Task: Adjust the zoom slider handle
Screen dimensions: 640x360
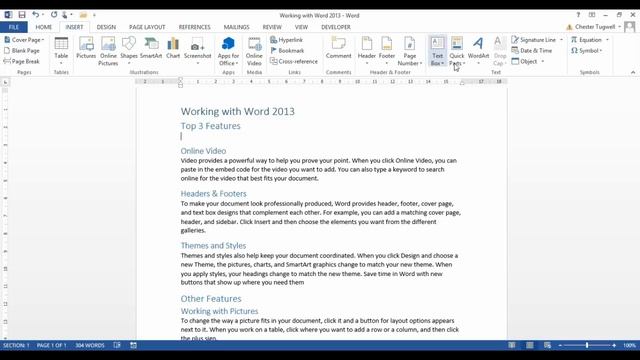Action: 587,345
